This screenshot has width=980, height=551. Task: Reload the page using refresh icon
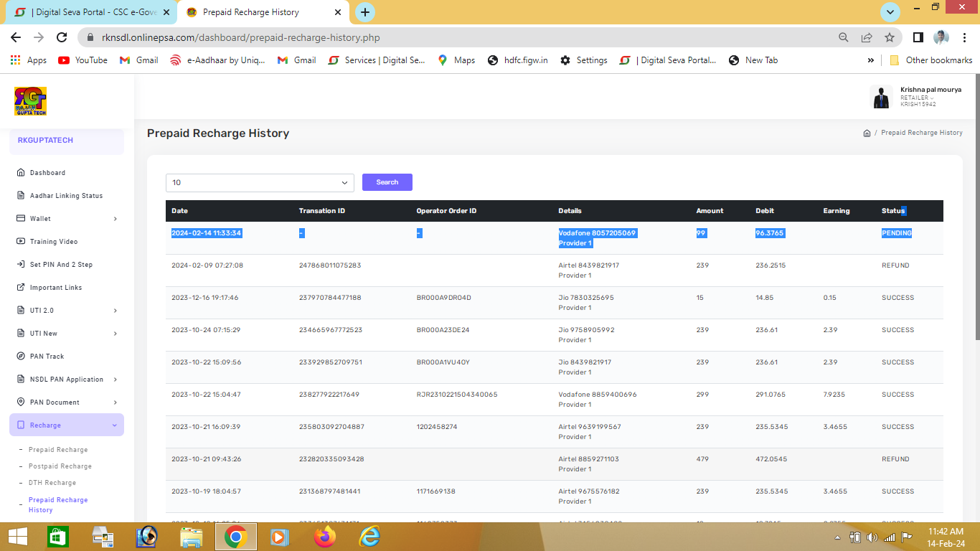pyautogui.click(x=62, y=37)
